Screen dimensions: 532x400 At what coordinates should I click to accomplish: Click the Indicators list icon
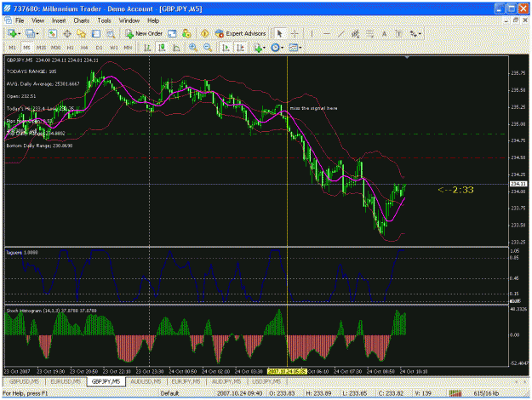coord(258,48)
